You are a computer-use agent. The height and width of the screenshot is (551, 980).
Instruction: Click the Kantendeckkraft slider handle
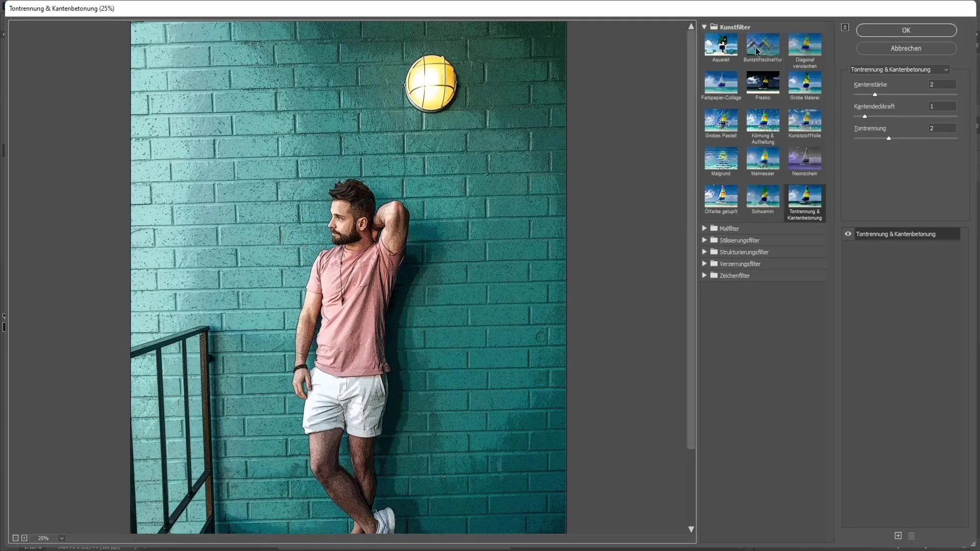pyautogui.click(x=865, y=116)
